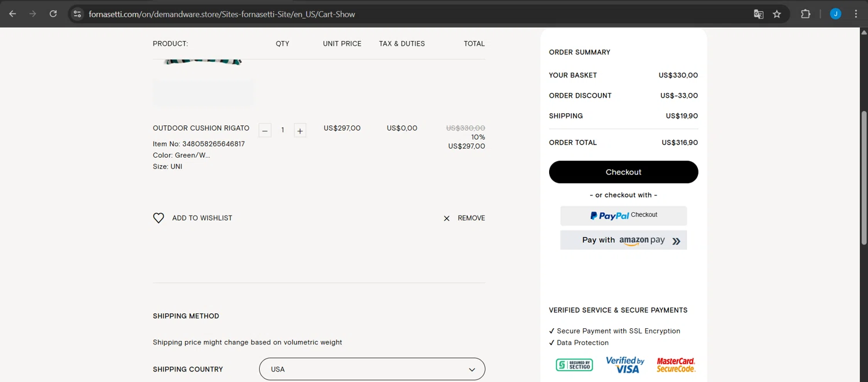
Task: Click the wishlist heart icon
Action: (159, 218)
